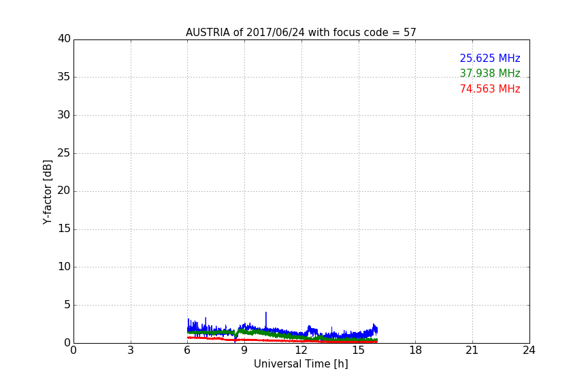The image size is (588, 392).
Task: Click the y-axis tick label 40
Action: click(x=64, y=39)
